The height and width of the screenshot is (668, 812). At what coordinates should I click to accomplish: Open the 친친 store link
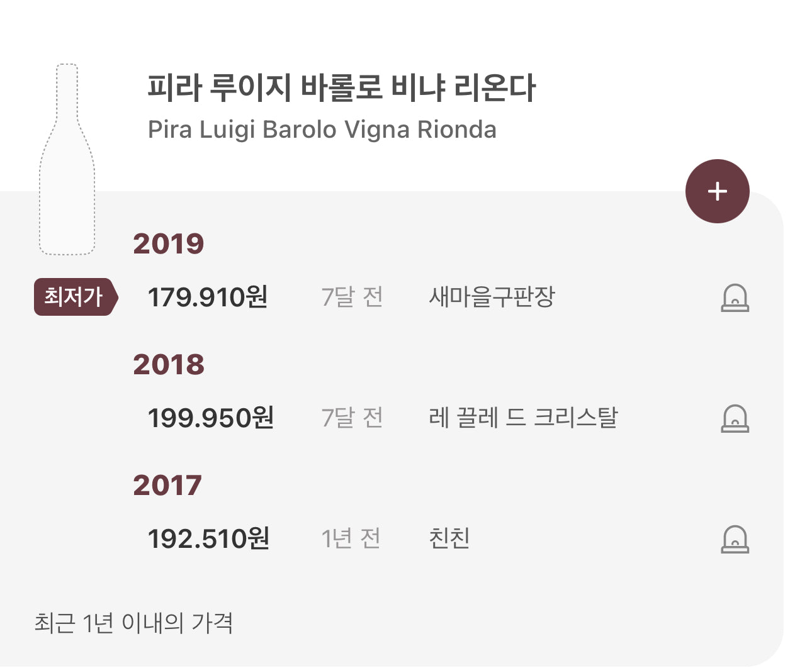point(449,538)
